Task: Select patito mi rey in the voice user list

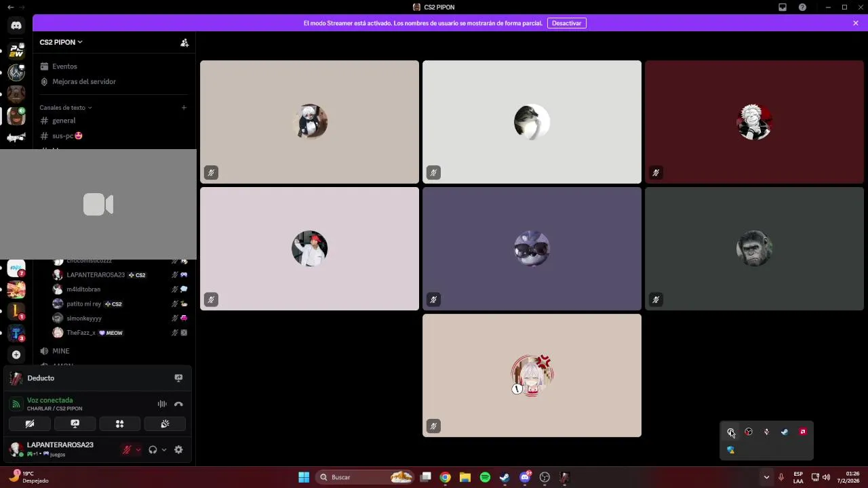Action: (120, 304)
